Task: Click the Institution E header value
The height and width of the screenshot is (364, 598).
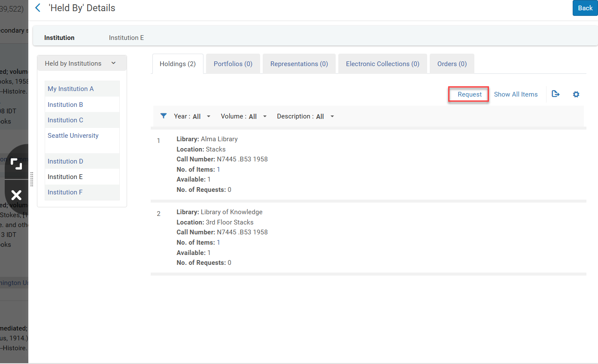Action: (126, 38)
